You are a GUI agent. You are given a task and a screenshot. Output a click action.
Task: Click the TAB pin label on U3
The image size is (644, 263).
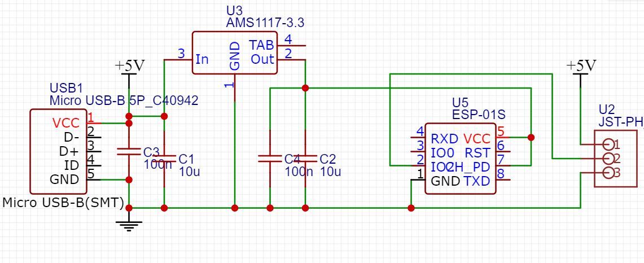[262, 45]
